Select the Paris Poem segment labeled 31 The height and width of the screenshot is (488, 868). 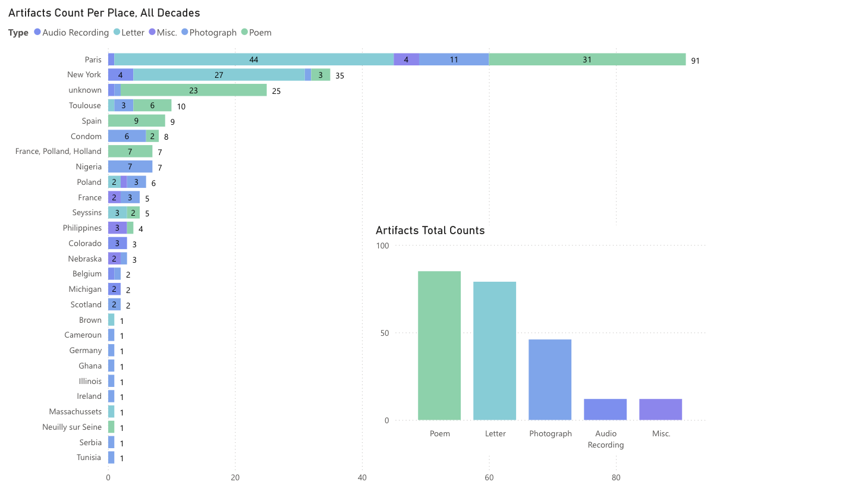(x=587, y=59)
